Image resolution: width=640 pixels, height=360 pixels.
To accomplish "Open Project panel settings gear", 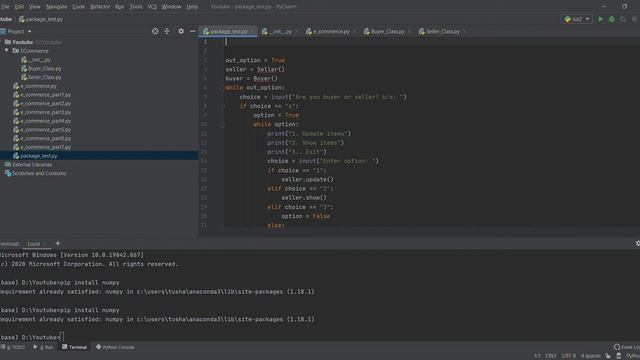I will pyautogui.click(x=181, y=31).
